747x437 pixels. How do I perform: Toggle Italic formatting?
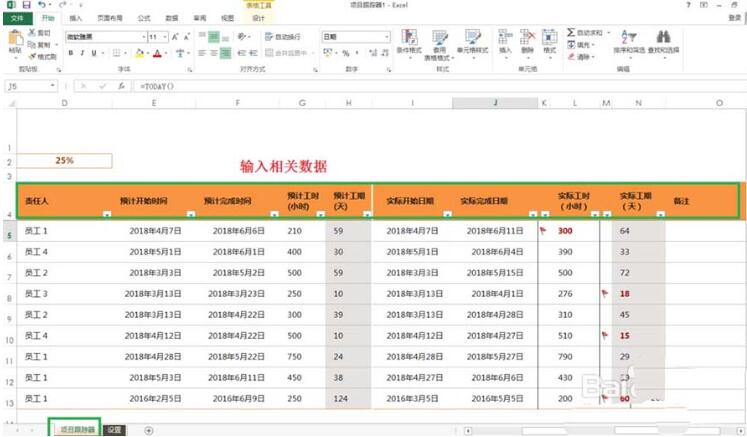(x=82, y=53)
